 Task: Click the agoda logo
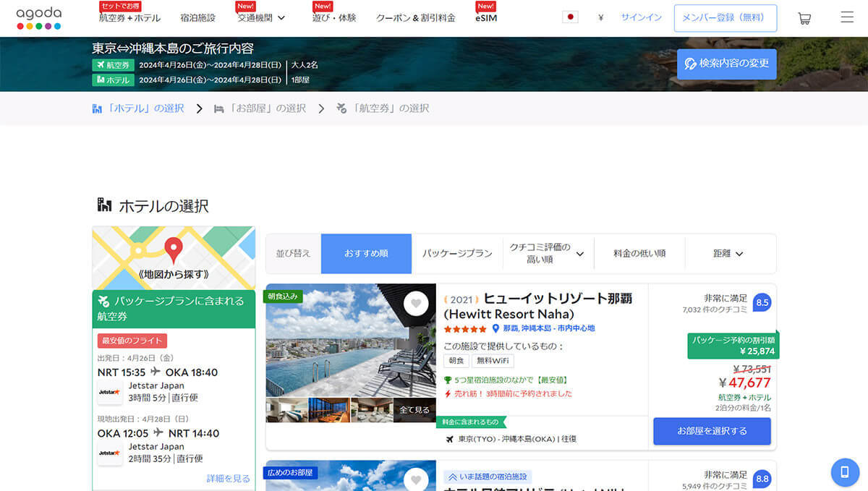(x=38, y=18)
